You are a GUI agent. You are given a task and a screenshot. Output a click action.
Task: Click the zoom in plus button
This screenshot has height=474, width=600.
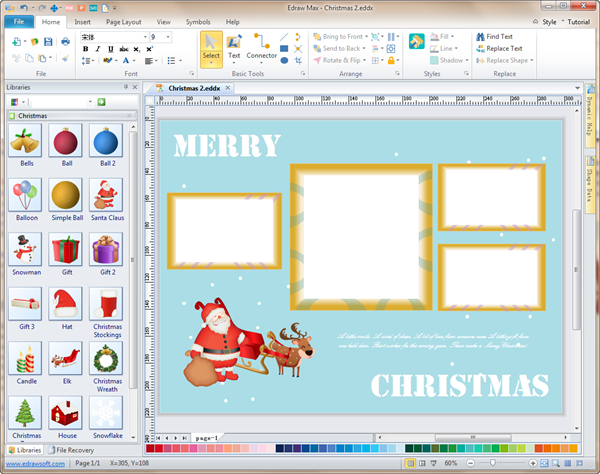pyautogui.click(x=533, y=463)
